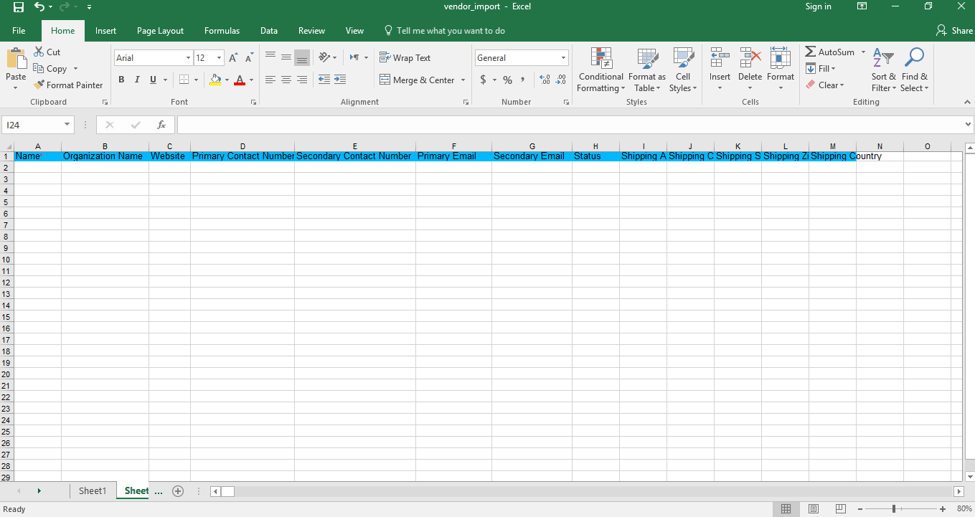The image size is (975, 517).
Task: Click the Format Painter brush
Action: pyautogui.click(x=39, y=85)
